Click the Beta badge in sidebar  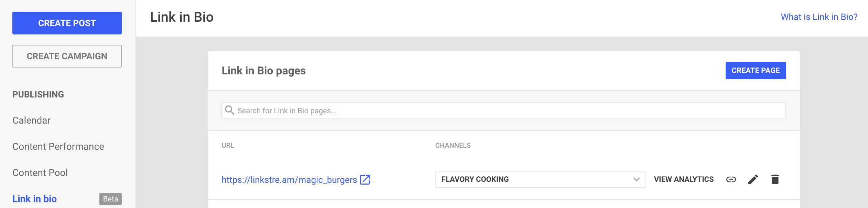click(x=110, y=199)
